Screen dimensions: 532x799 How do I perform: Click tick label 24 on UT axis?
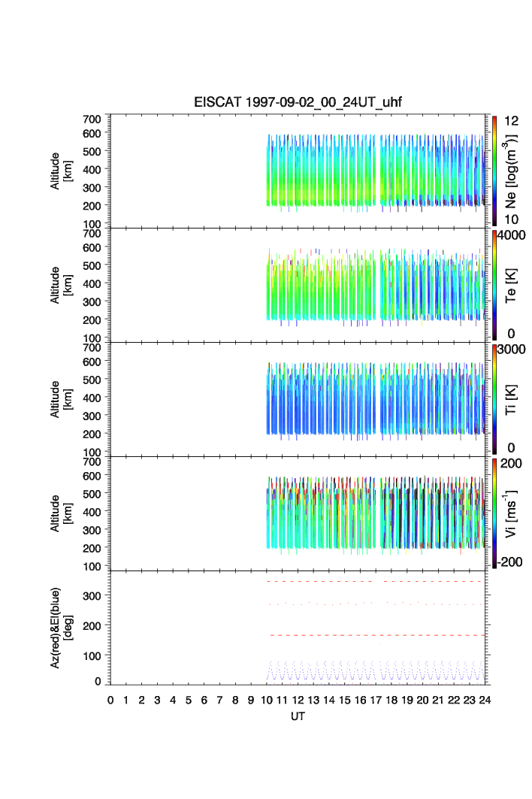coord(485,700)
